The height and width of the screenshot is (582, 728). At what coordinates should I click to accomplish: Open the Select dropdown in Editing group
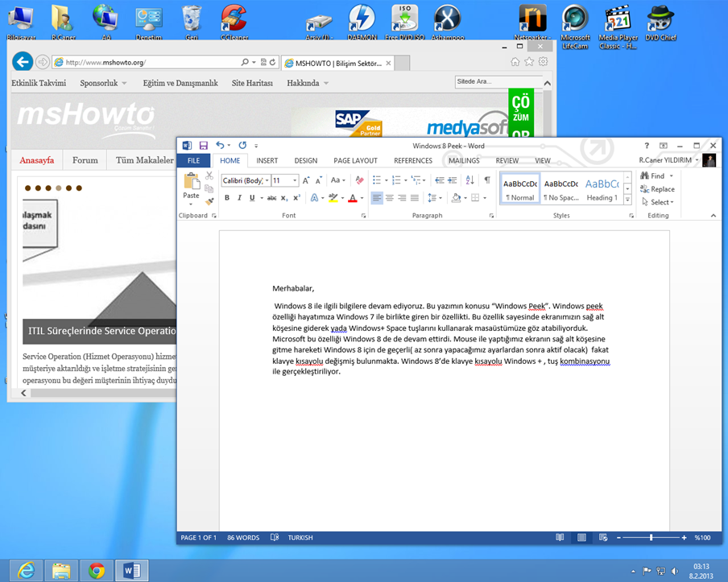(x=658, y=202)
